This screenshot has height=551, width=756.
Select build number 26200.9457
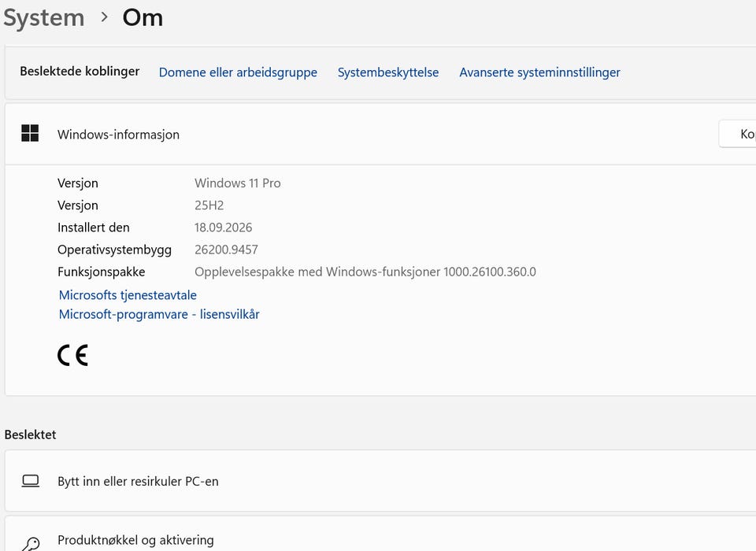click(x=226, y=250)
